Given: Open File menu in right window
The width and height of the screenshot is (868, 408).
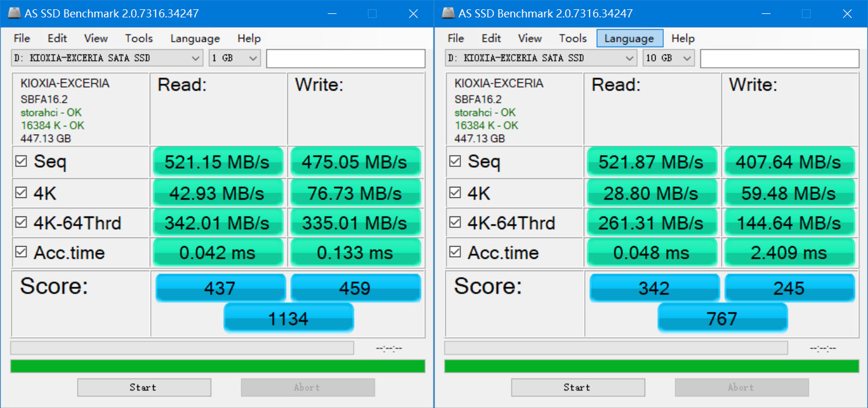Looking at the screenshot, I should click(x=456, y=38).
